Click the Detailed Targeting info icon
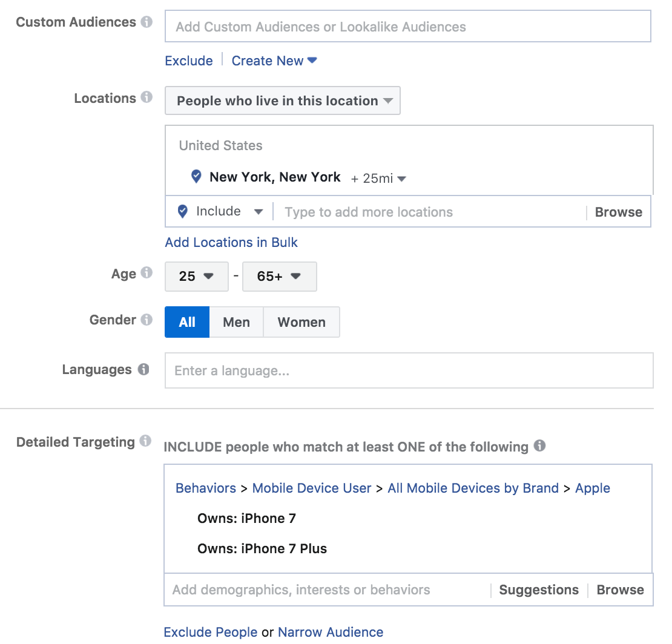The height and width of the screenshot is (644, 672). click(145, 441)
